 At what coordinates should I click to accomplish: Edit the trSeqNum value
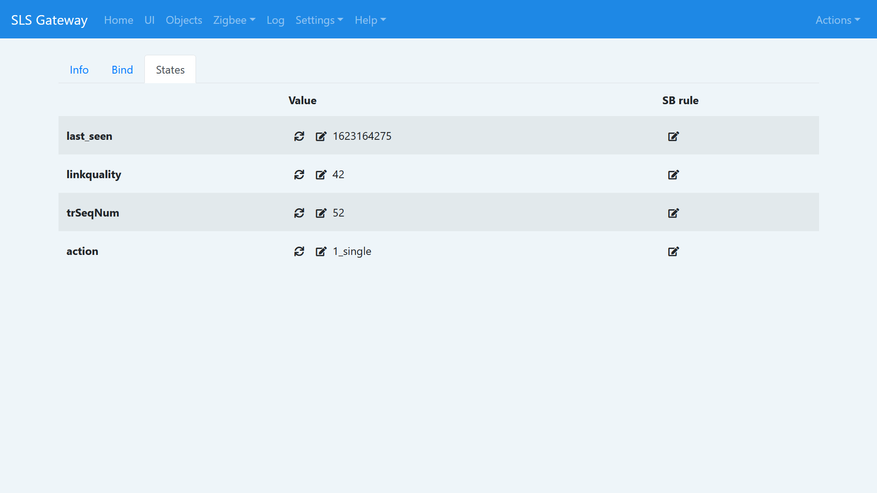[x=321, y=213]
